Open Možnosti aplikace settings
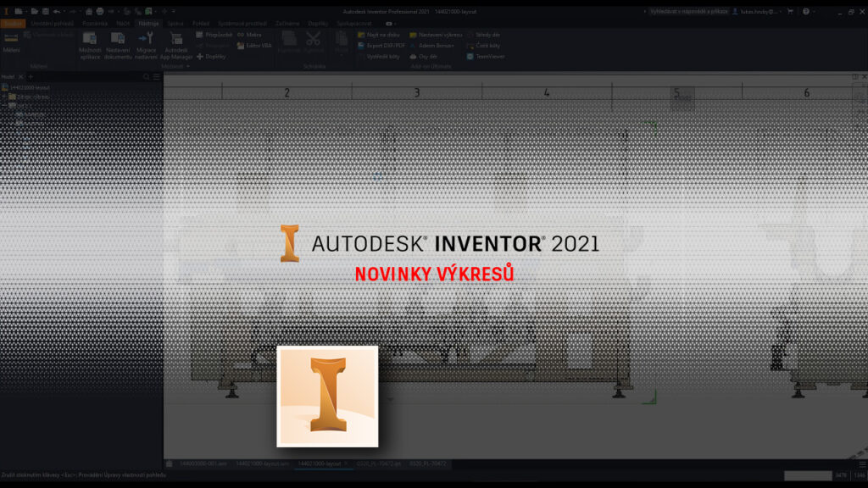This screenshot has width=868, height=488. coord(90,46)
